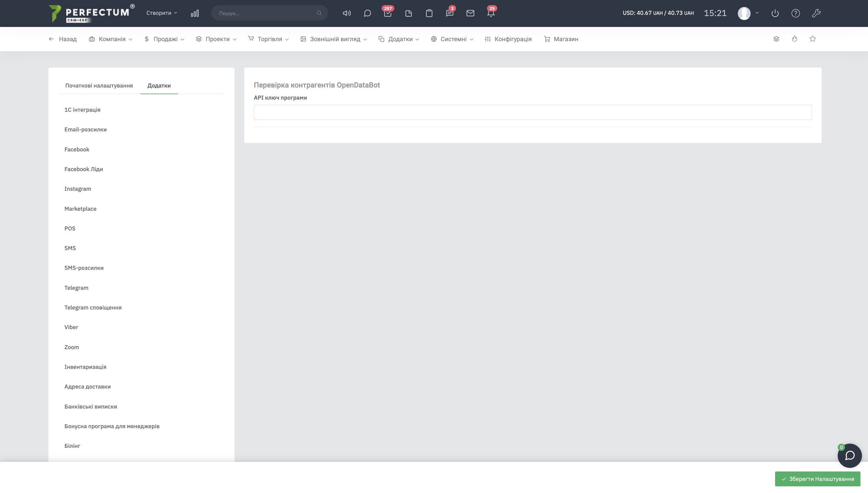868x493 pixels.
Task: Click the star favorites icon
Action: (813, 39)
